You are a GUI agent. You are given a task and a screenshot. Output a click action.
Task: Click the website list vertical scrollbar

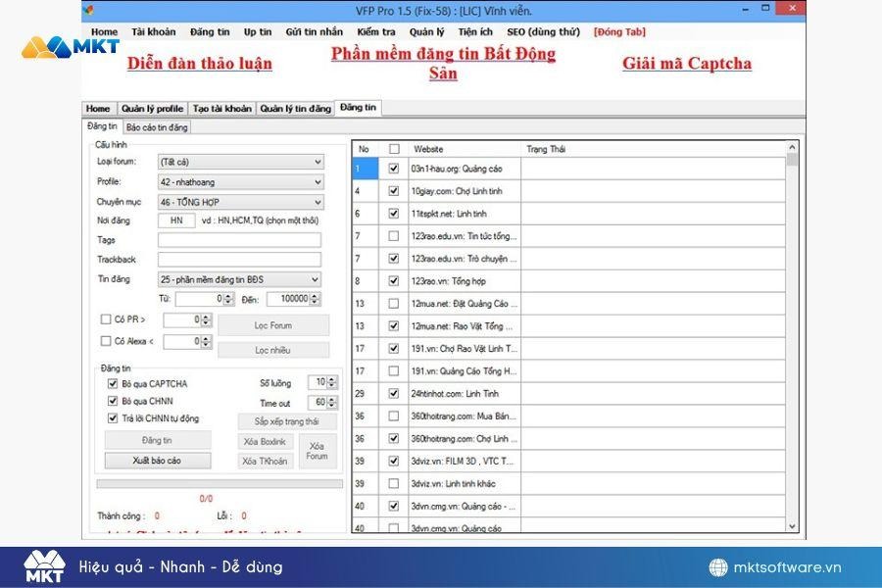[792, 333]
